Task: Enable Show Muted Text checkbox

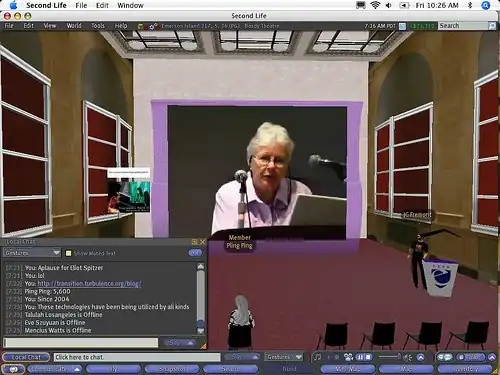Action: [x=68, y=253]
